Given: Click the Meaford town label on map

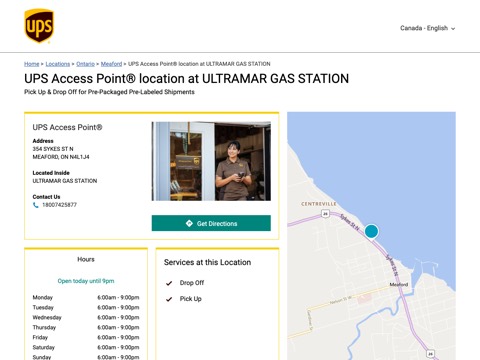Looking at the screenshot, I should 399,285.
